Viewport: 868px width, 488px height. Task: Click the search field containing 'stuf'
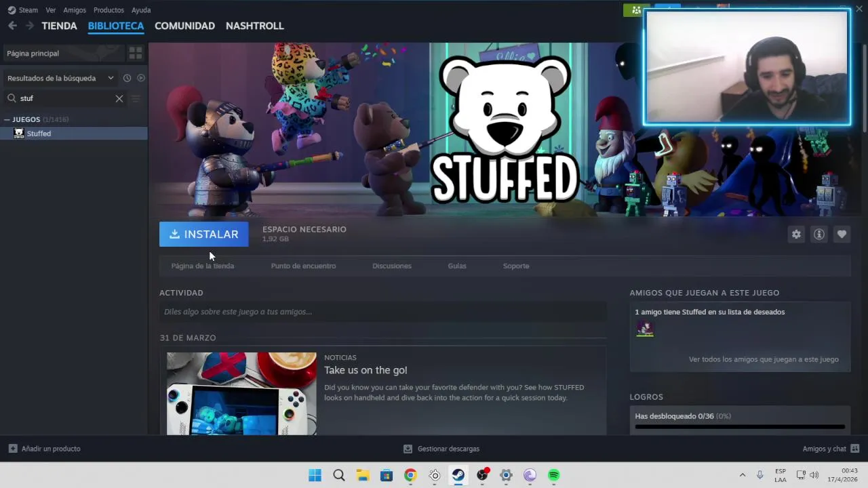pyautogui.click(x=65, y=98)
